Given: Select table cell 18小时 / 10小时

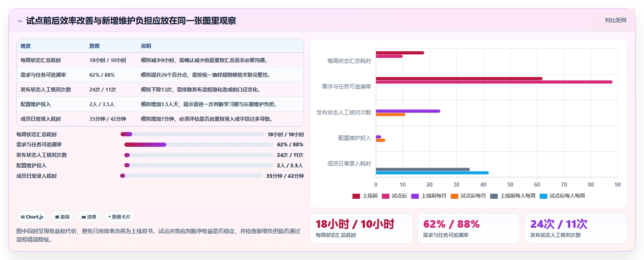Looking at the screenshot, I should pos(108,60).
